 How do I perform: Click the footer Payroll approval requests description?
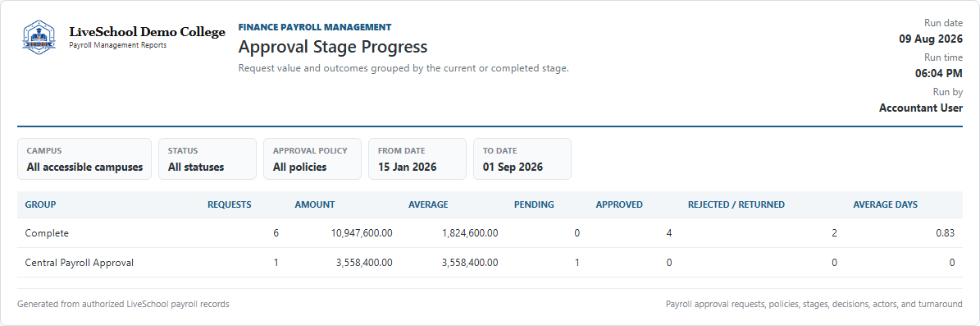pos(814,304)
